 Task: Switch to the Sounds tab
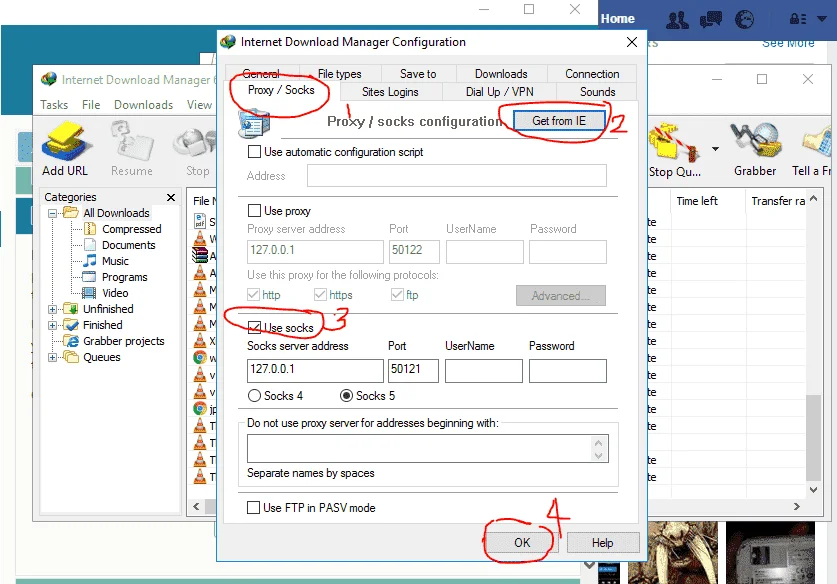(x=597, y=92)
